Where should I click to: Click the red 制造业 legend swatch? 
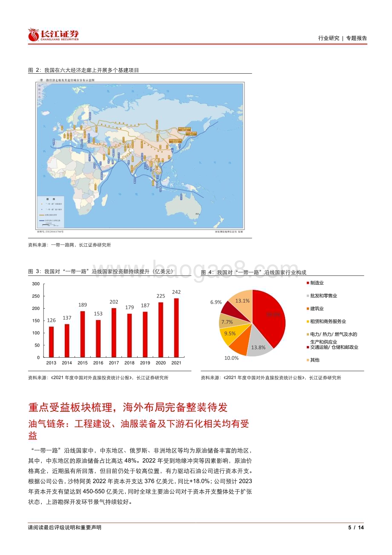(x=308, y=283)
